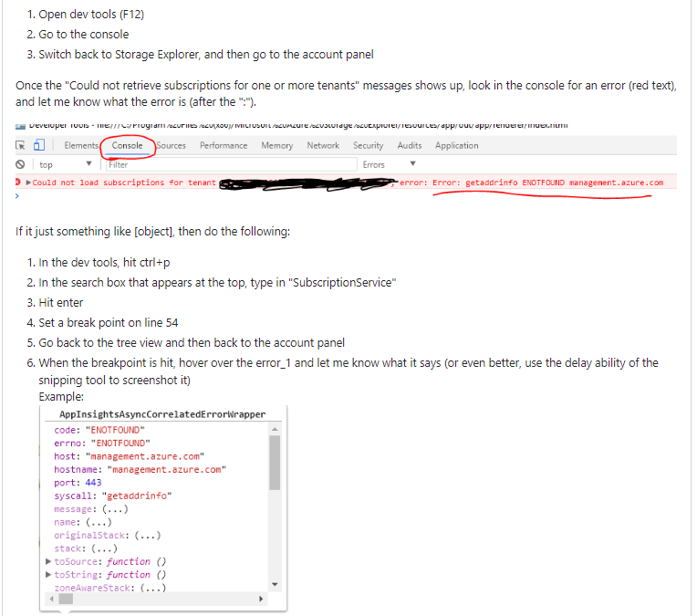Open the Network tab
This screenshot has height=616, width=697.
coord(323,145)
